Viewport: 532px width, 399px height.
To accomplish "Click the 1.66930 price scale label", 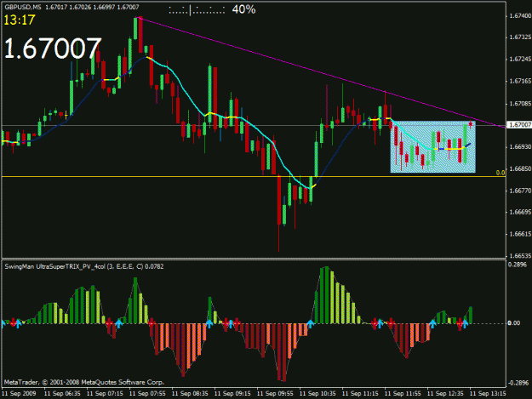I will click(x=520, y=147).
